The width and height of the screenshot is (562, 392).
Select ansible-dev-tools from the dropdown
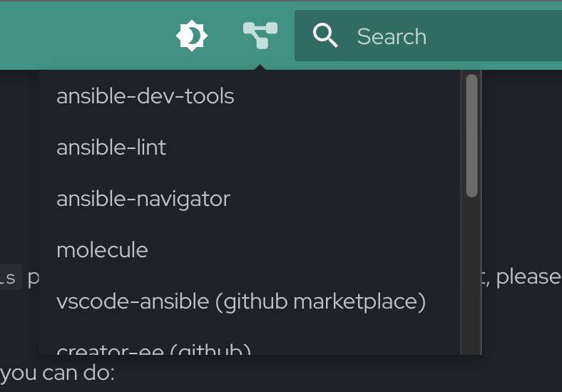145,96
